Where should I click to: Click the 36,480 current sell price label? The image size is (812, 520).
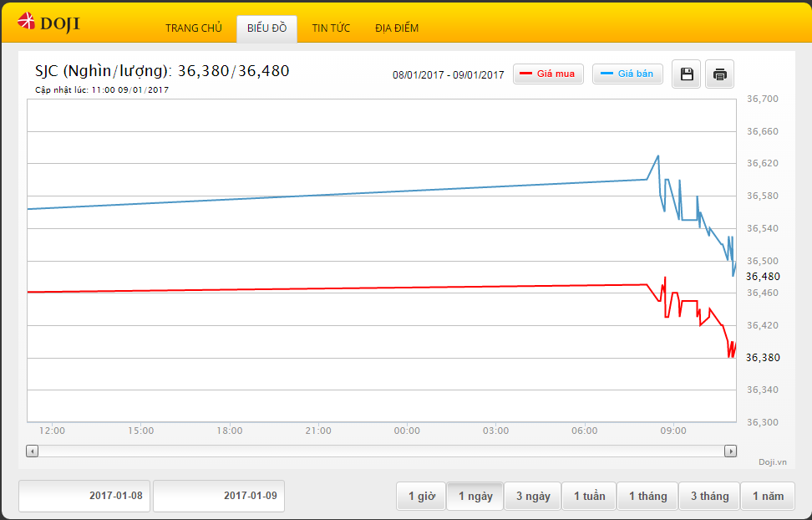(x=763, y=277)
